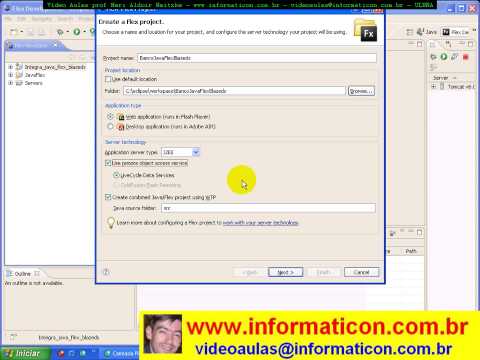Screen dimensions: 480x360
Task: Open the Run toolbar dropdown arrow
Action: point(84,32)
